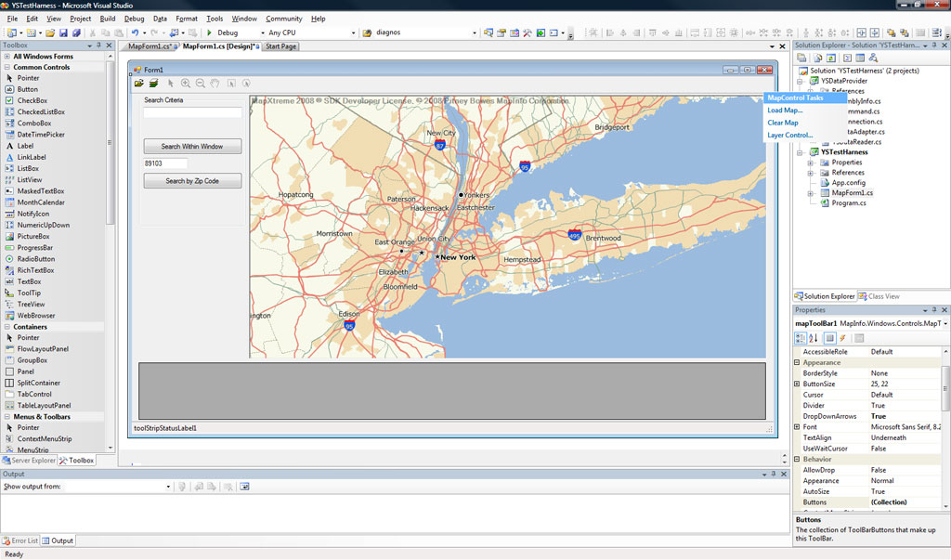Click the Show All Files icon in Solution Explorer
The width and height of the screenshot is (951, 560).
tap(817, 58)
